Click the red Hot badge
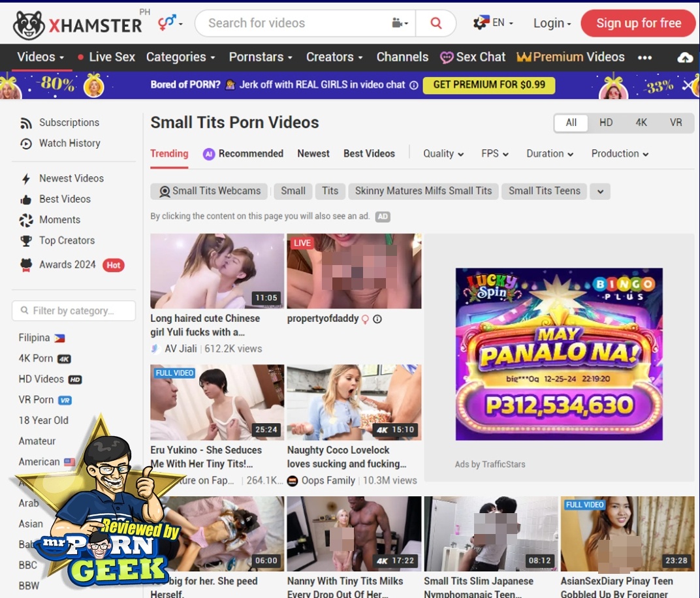 pos(114,265)
